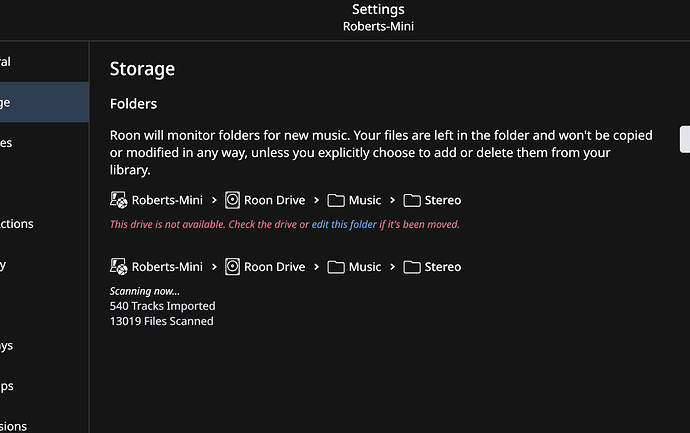
Task: Open sidebar tab above the highlighted Storage entry
Action: click(x=44, y=62)
